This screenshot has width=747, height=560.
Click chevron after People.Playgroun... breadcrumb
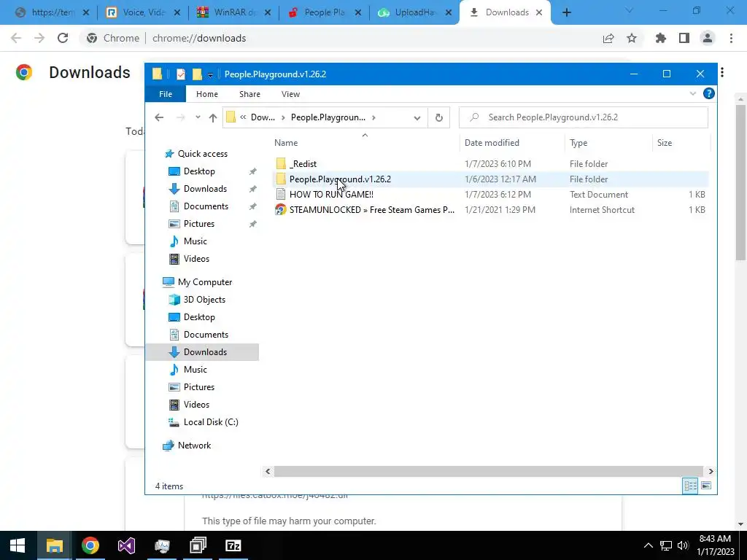(374, 117)
